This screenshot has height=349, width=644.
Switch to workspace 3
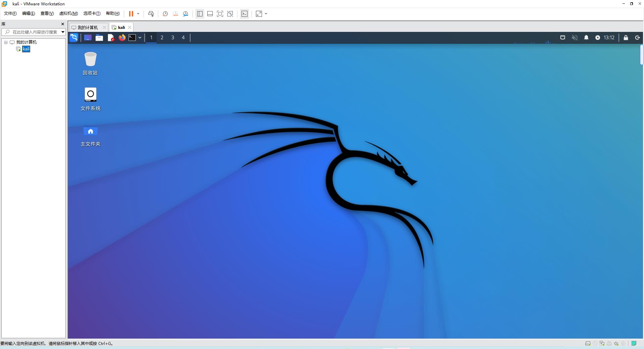173,38
